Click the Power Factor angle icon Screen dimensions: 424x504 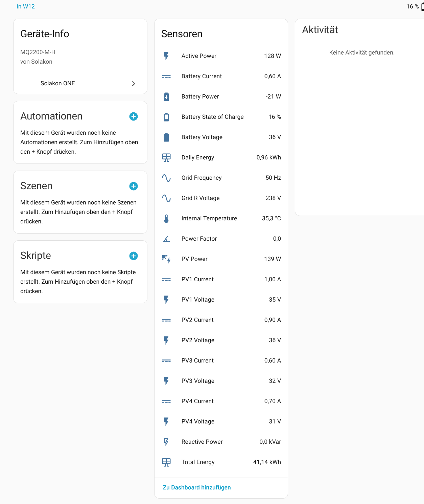(x=166, y=239)
